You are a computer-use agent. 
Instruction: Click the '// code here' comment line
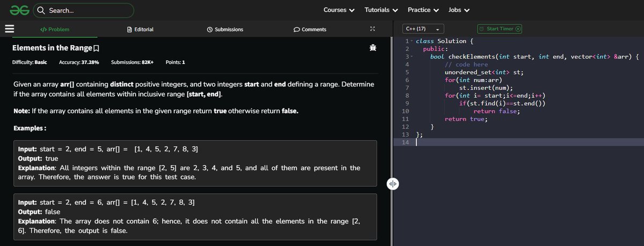coord(466,64)
